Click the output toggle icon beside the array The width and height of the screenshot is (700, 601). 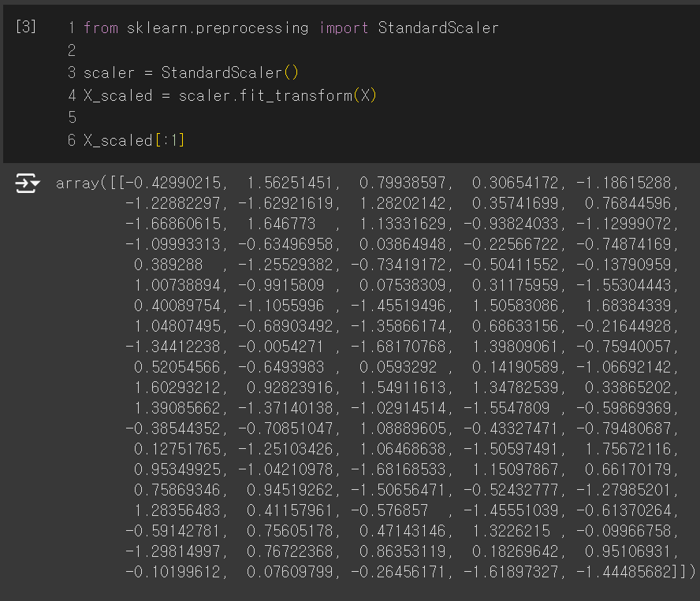28,184
